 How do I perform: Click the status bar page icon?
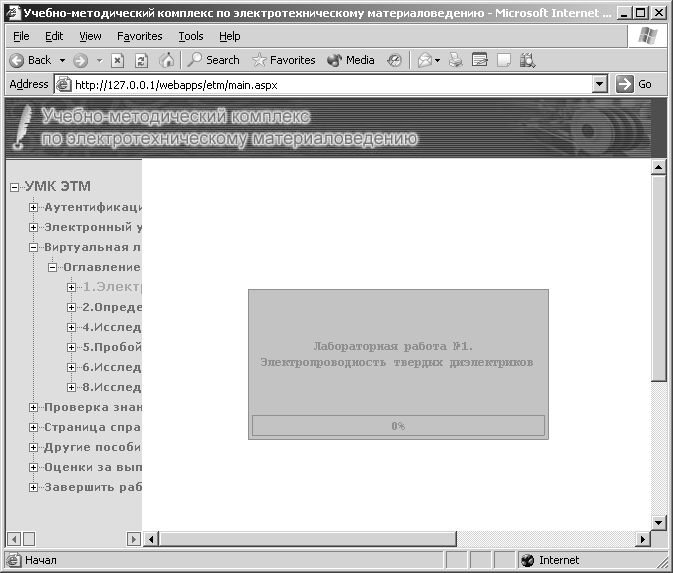[x=13, y=560]
